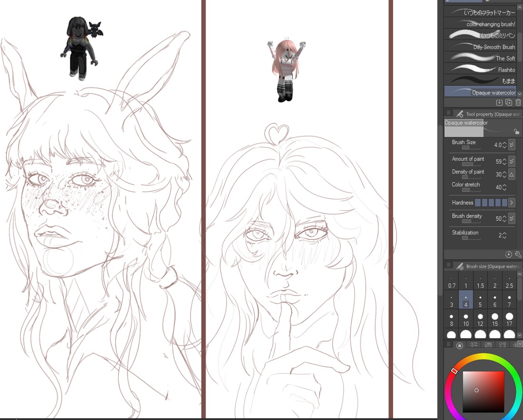523x420 pixels.
Task: Choose brush size preset 6
Action: [x=495, y=300]
